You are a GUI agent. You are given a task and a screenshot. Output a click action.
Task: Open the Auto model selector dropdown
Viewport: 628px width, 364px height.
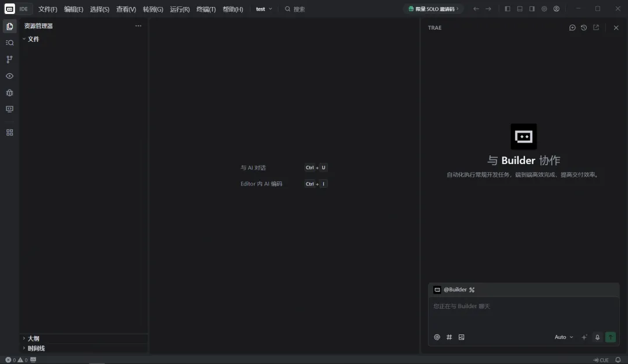[563, 337]
